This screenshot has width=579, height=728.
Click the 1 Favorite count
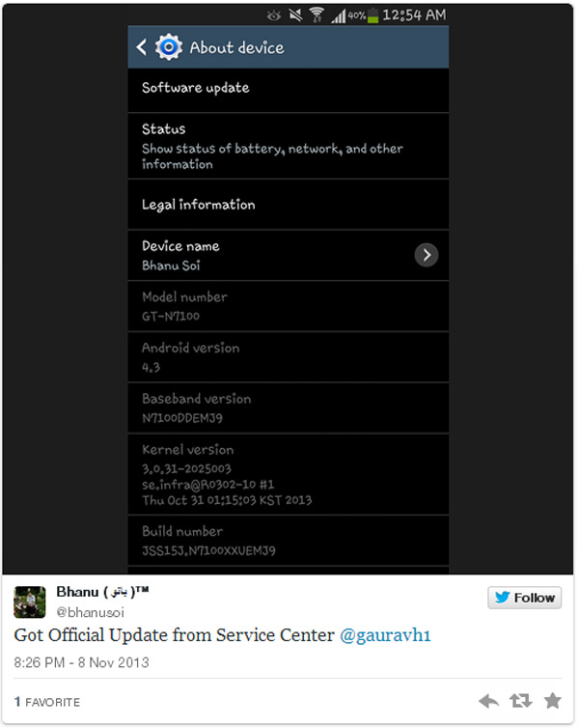point(47,702)
